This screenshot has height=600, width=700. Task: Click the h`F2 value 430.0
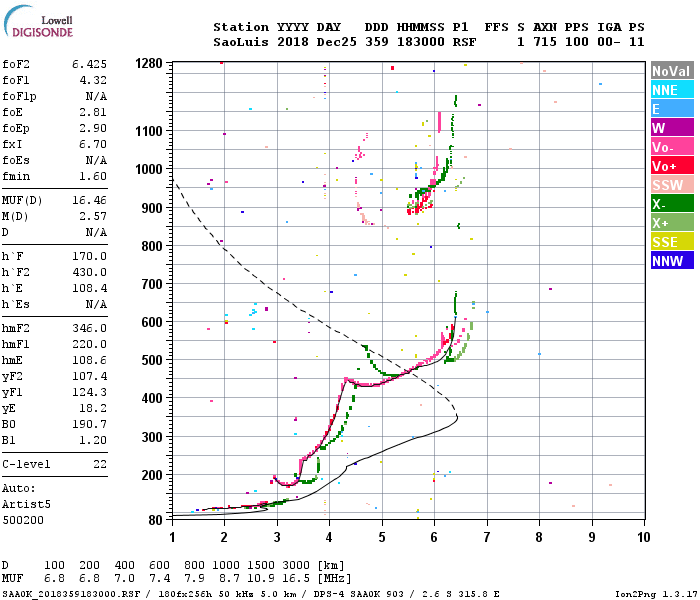coord(89,273)
